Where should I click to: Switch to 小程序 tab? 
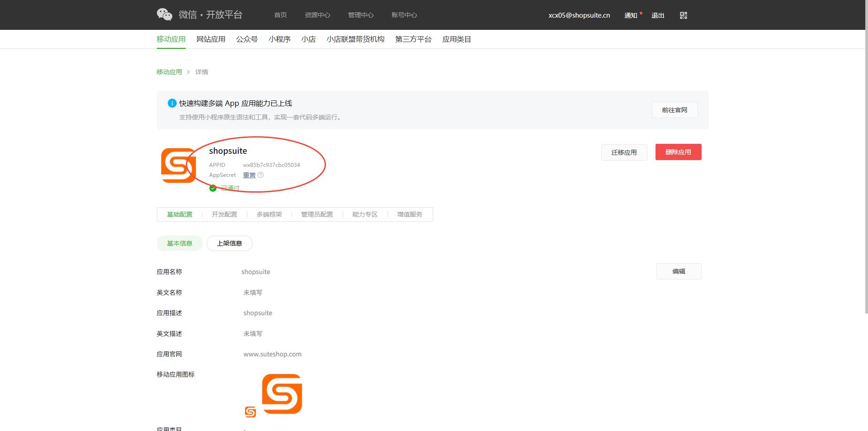point(279,39)
